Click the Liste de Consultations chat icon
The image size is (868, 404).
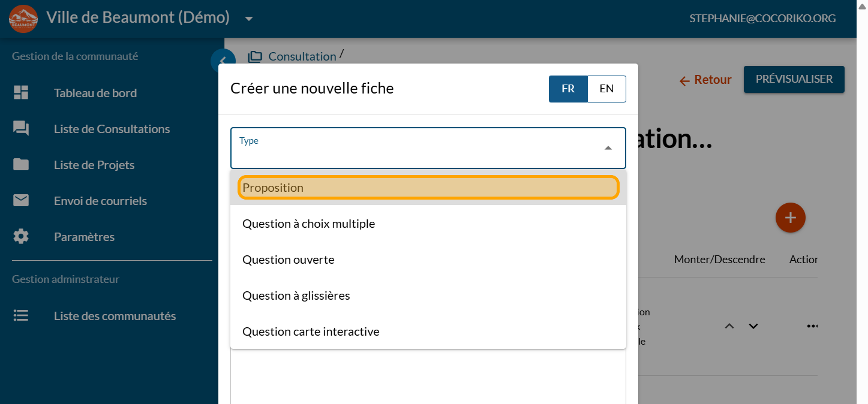point(21,129)
